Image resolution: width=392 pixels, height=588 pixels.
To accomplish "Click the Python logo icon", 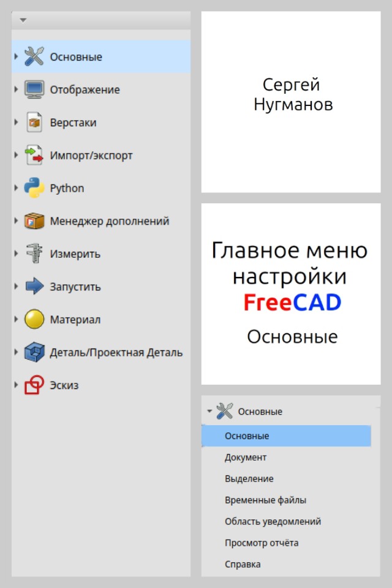I will point(34,188).
